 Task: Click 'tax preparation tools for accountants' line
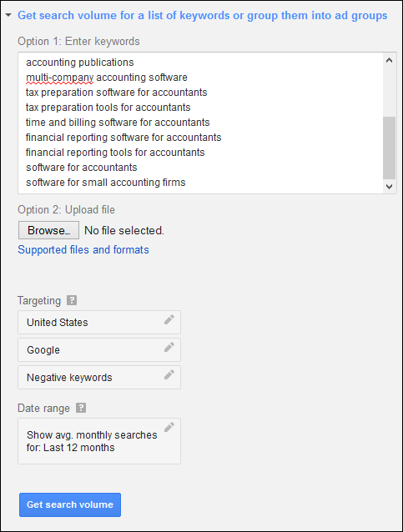tap(108, 108)
